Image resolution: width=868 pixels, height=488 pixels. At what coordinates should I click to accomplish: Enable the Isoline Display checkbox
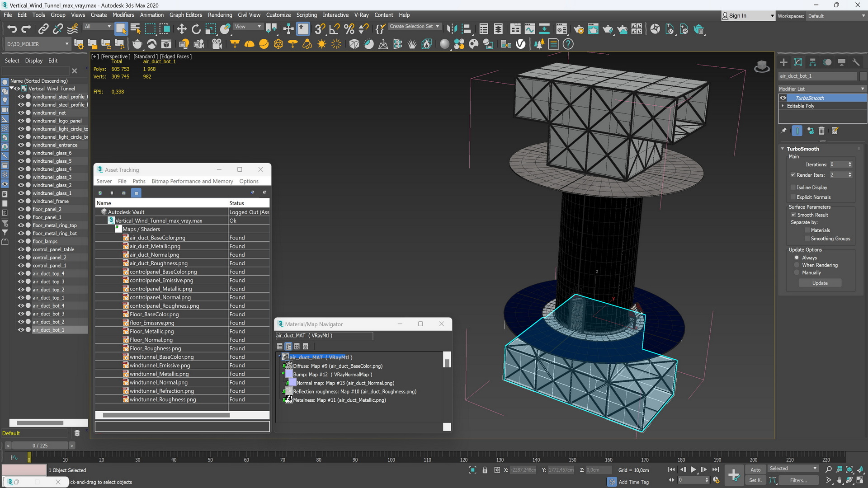click(793, 187)
